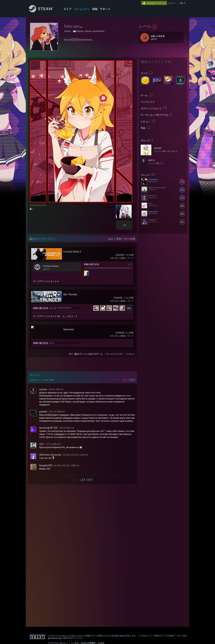215x644 pixels.
Task: Open Counter-Strike 2 スクリーンショット 6
Action: tap(48, 281)
